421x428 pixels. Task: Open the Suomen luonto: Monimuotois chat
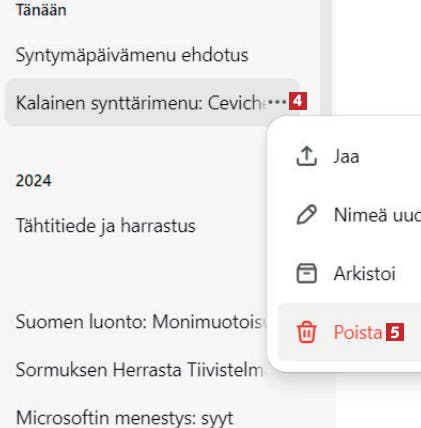click(139, 322)
